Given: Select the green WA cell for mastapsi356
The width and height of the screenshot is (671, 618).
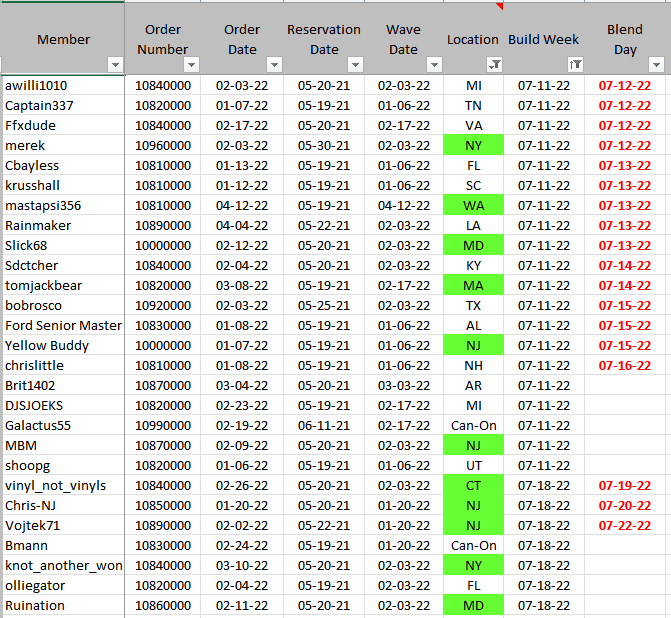Looking at the screenshot, I should 473,205.
